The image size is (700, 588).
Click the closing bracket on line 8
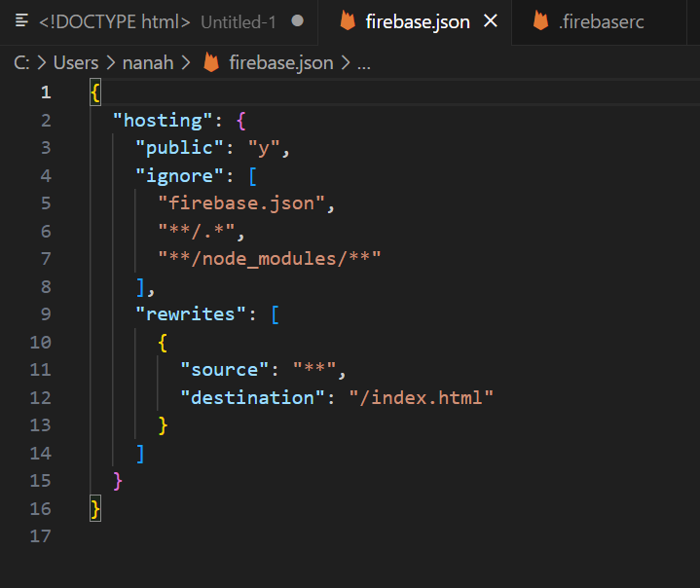coord(140,286)
